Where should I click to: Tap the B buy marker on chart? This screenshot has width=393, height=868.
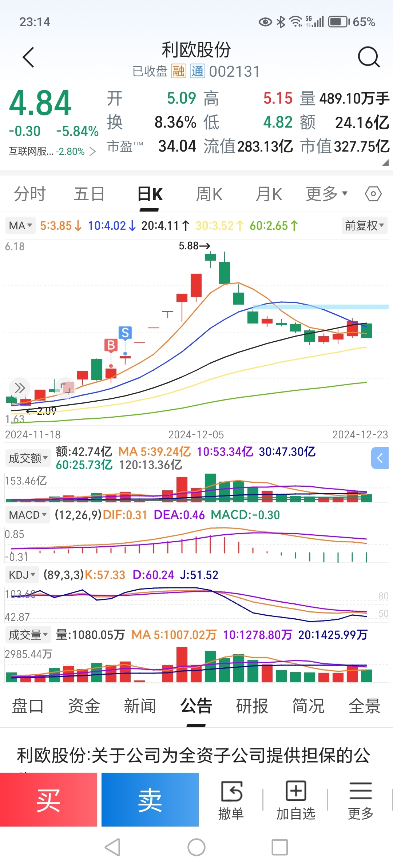coord(111,345)
